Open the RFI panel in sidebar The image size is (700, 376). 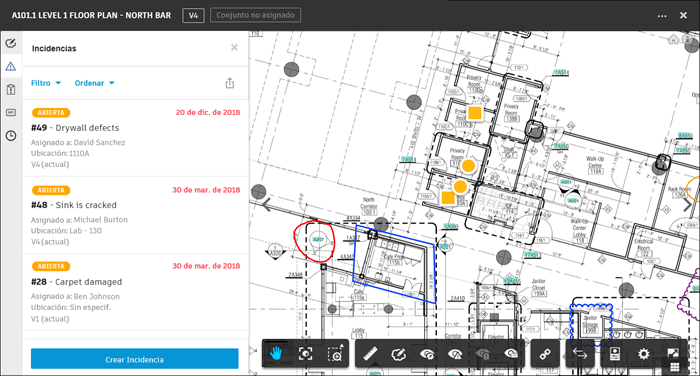pyautogui.click(x=11, y=113)
